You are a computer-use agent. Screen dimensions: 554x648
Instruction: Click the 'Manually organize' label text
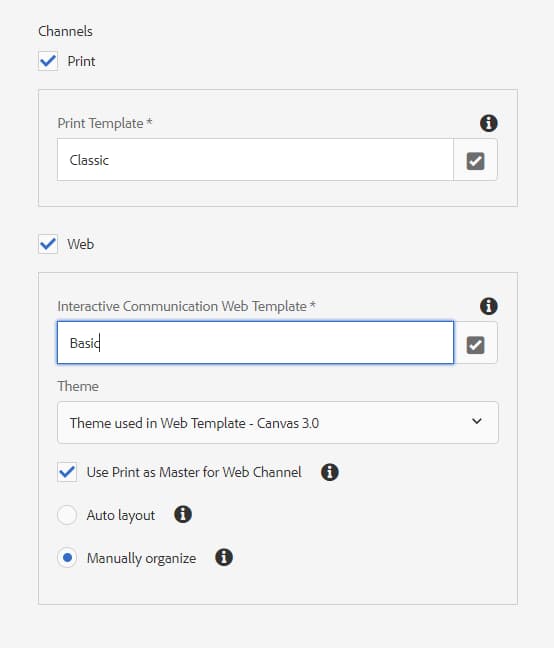(x=141, y=558)
